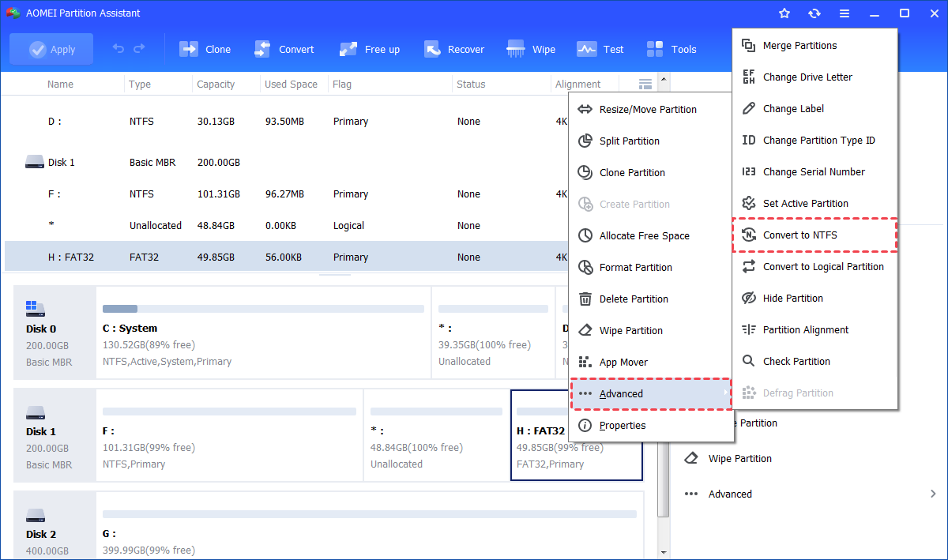Choose Convert to NTFS in submenu
This screenshot has height=560, width=948.
[x=814, y=235]
